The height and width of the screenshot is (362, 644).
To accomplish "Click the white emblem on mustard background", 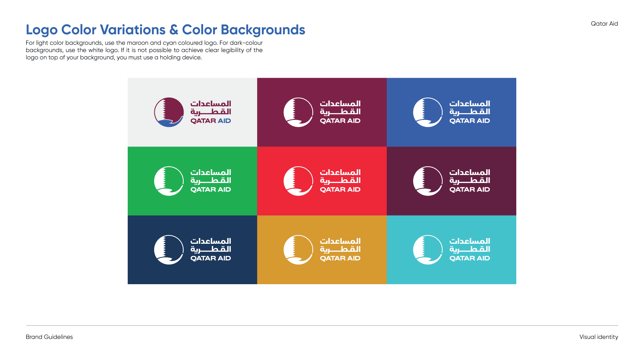I will (298, 250).
